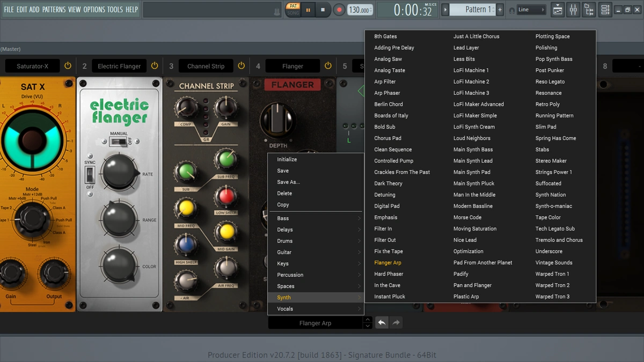Click the redo arrow below the rack

(x=396, y=323)
